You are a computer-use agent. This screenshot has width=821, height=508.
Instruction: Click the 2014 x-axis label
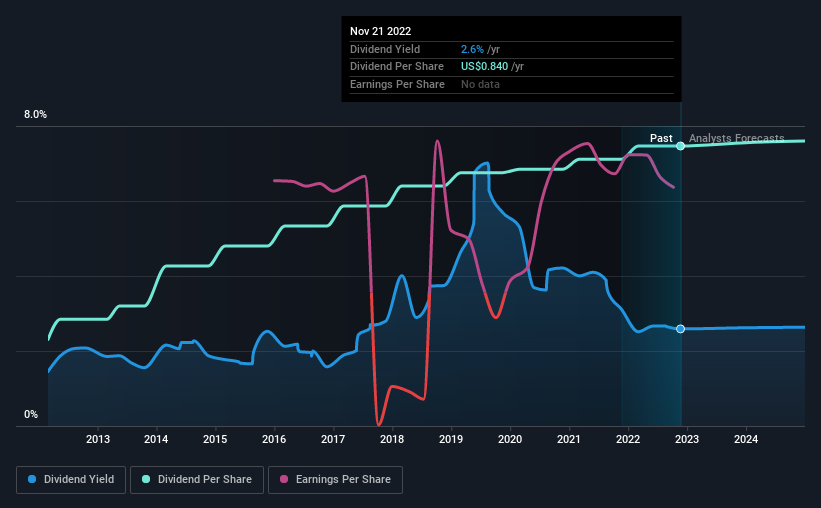(156, 439)
